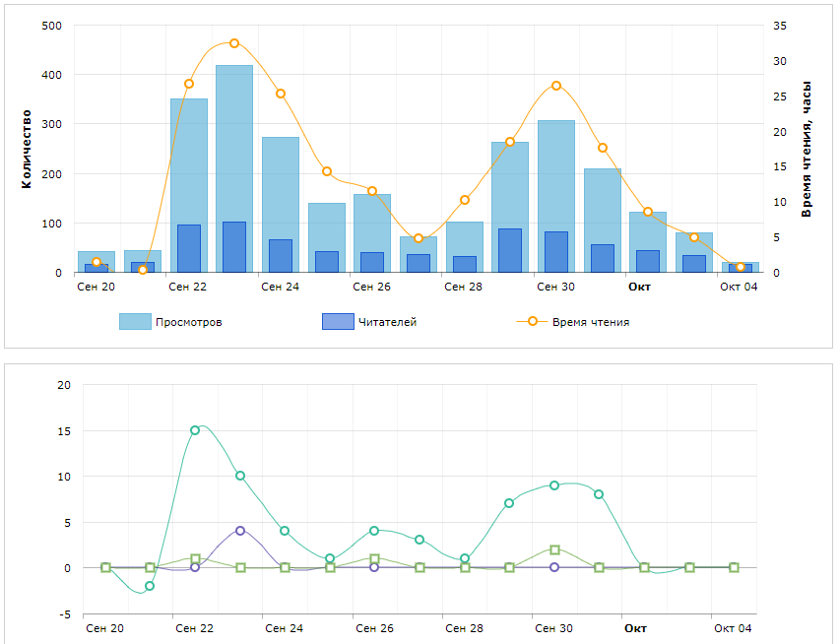Click the teal point below zero line
Viewport: 839px width, 644px height.
(x=150, y=586)
